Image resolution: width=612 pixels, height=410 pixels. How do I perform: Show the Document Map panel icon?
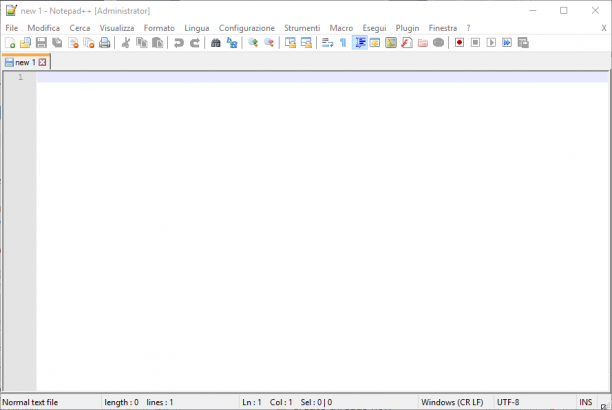coord(391,43)
